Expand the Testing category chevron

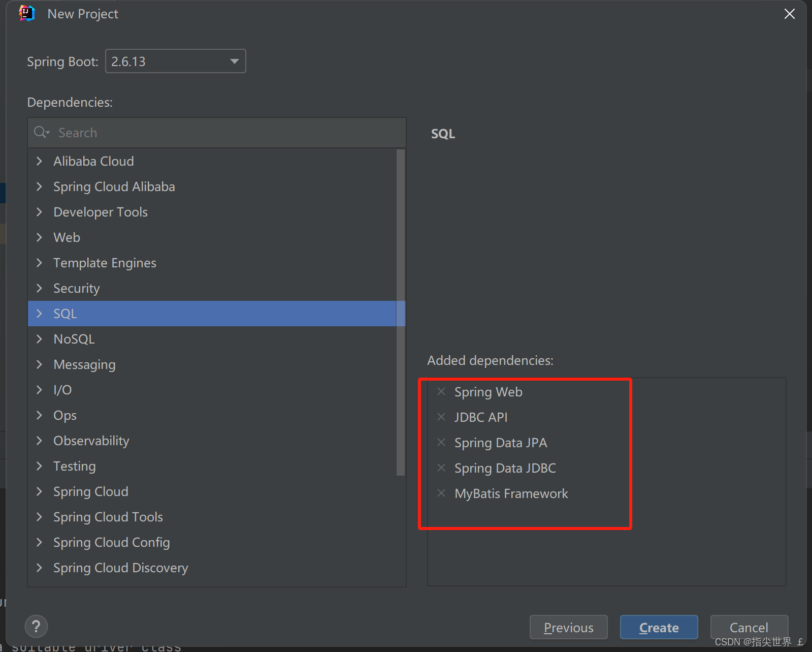39,466
